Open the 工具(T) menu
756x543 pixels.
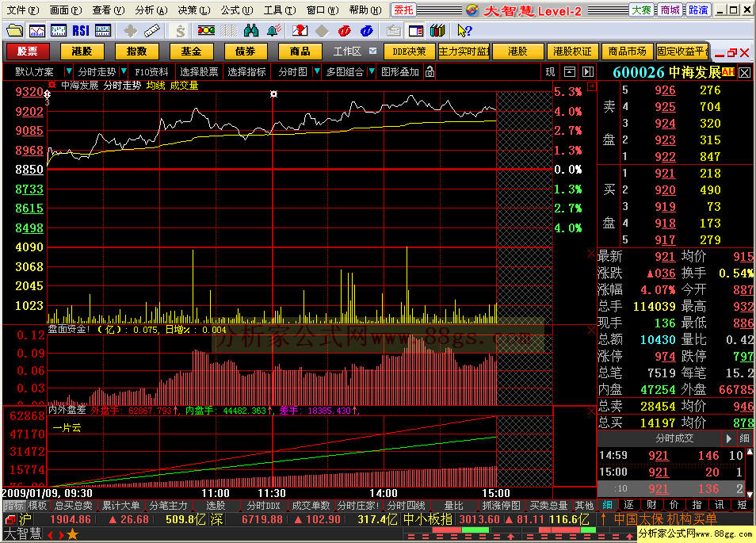tap(279, 10)
